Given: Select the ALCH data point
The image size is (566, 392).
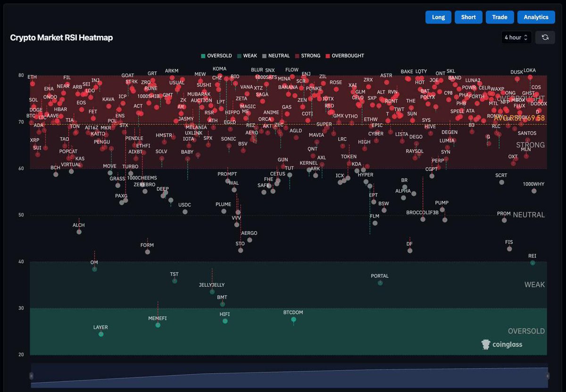Looking at the screenshot, I should (x=79, y=232).
